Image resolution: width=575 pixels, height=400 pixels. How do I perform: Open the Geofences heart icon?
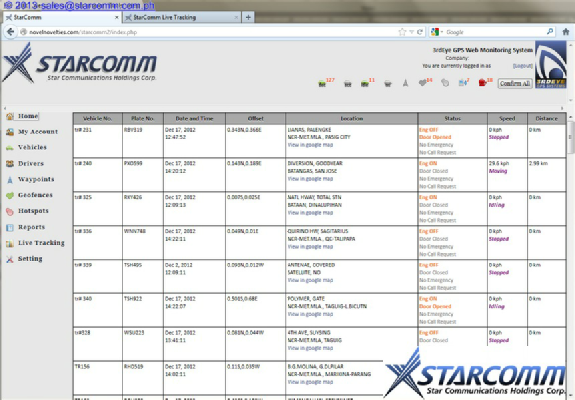coord(10,195)
